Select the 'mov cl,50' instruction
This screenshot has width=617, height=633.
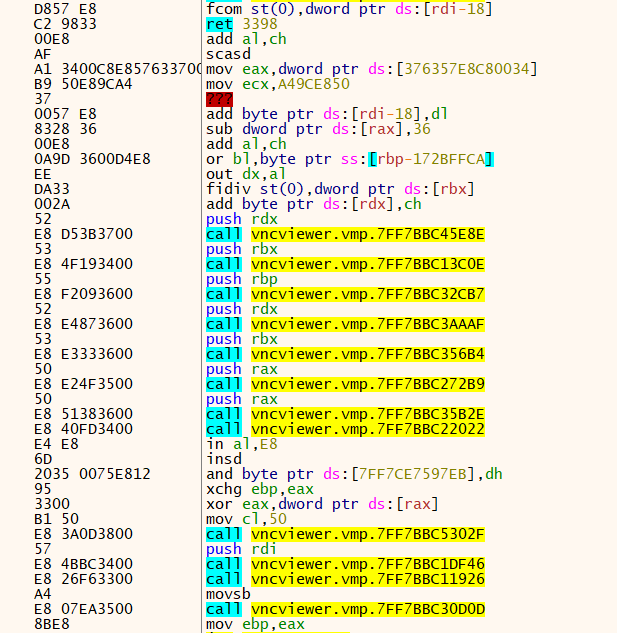246,519
